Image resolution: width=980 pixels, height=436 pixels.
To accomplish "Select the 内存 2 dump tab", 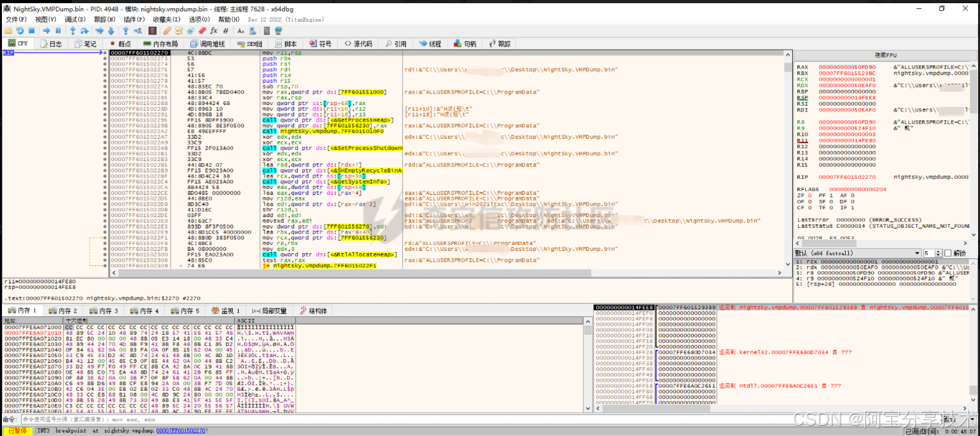I will coord(63,311).
